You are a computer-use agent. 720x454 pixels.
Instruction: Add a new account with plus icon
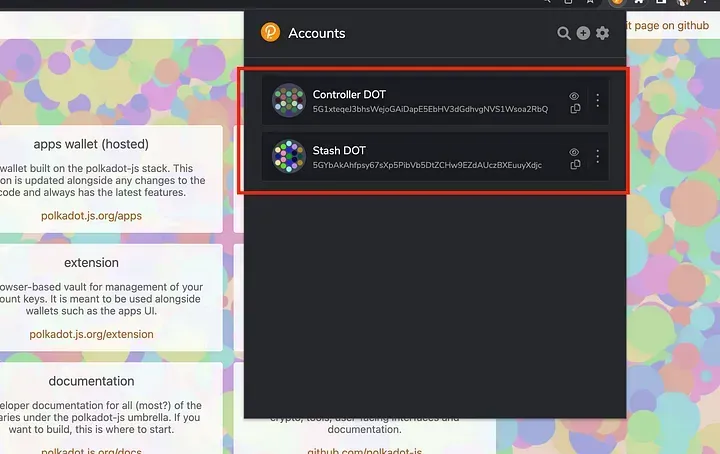pos(583,33)
